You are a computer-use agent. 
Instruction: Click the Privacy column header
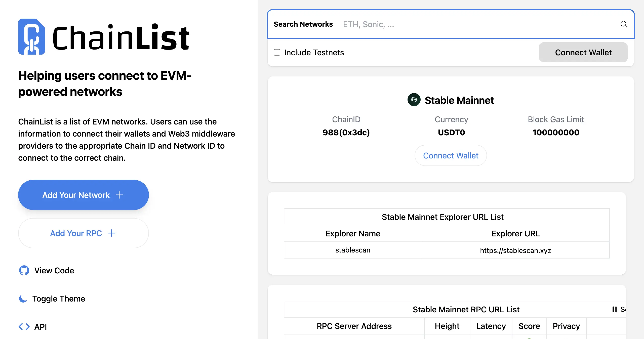(x=566, y=326)
